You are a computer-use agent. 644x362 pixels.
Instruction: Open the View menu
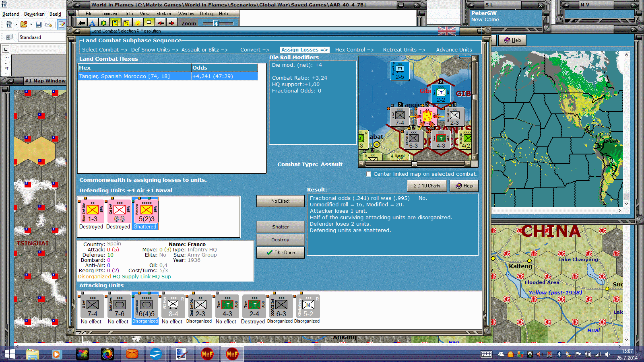[x=144, y=14]
